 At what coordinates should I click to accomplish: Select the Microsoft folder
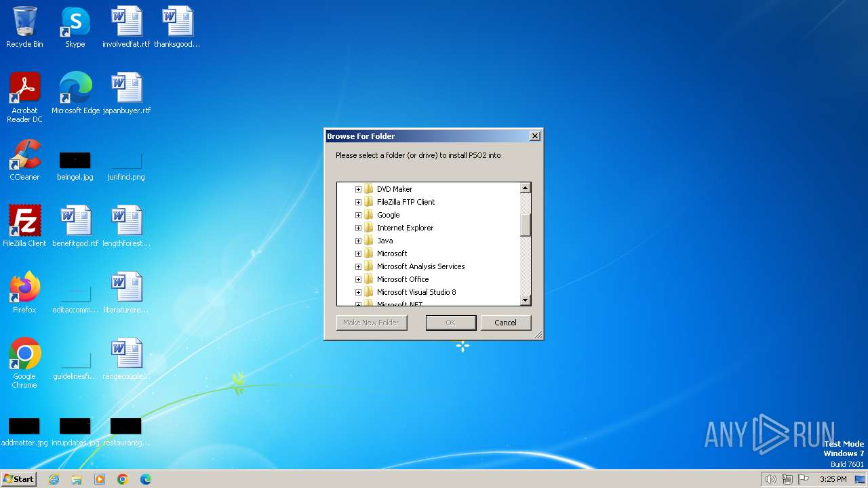pos(391,253)
